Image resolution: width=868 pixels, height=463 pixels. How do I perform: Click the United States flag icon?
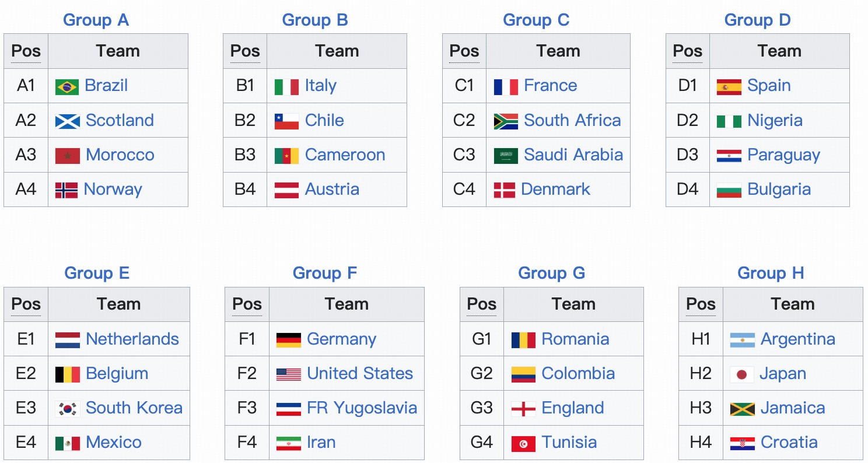[289, 374]
